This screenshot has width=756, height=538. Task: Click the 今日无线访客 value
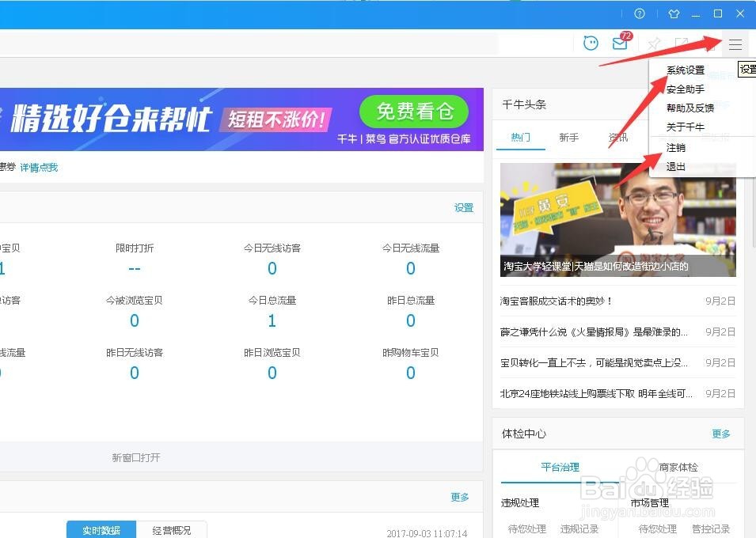272,268
